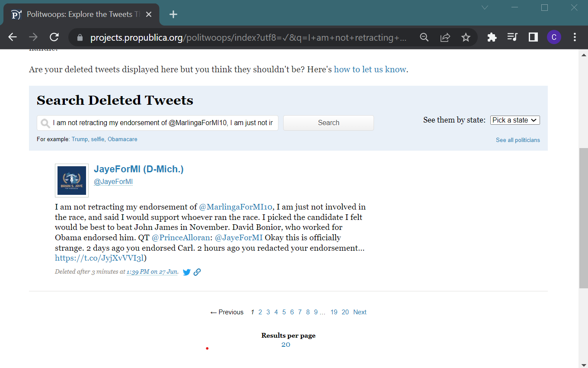Image resolution: width=588 pixels, height=368 pixels.
Task: Select 20 results per page
Action: 286,345
